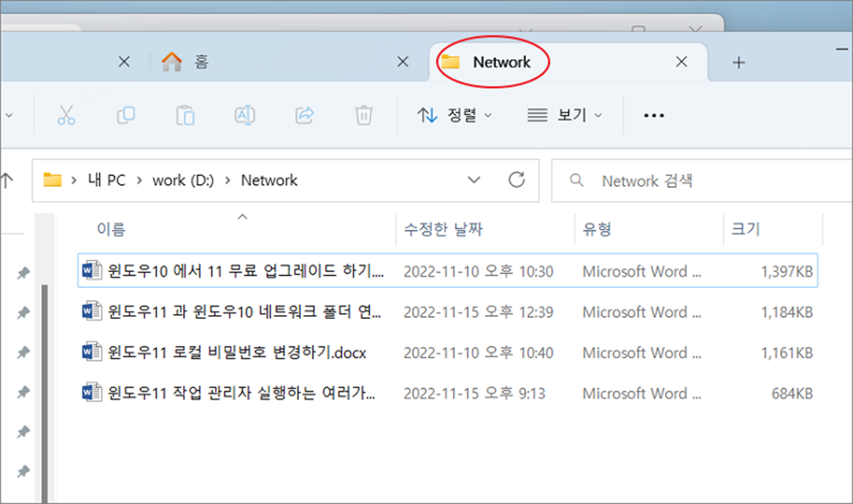Expand the address bar history dropdown
This screenshot has width=853, height=504.
pos(474,180)
